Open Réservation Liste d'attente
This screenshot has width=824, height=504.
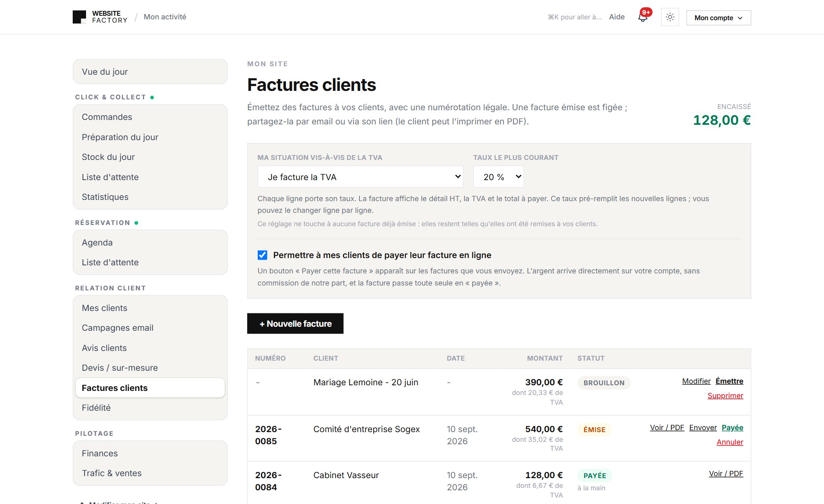tap(150, 262)
